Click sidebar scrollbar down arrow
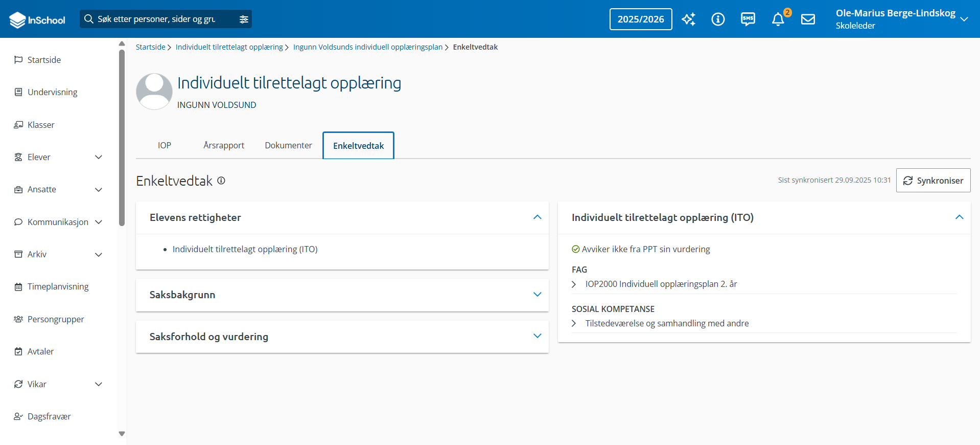The width and height of the screenshot is (980, 445). (x=122, y=434)
